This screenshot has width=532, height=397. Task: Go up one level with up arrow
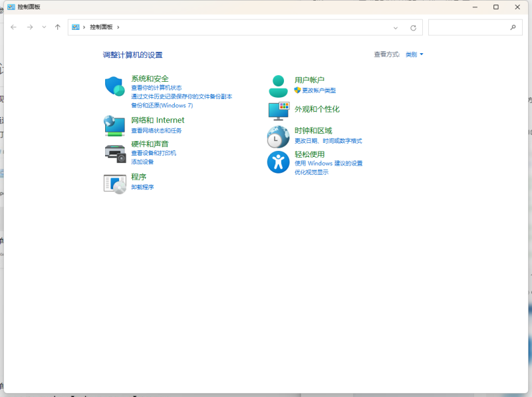tap(58, 27)
